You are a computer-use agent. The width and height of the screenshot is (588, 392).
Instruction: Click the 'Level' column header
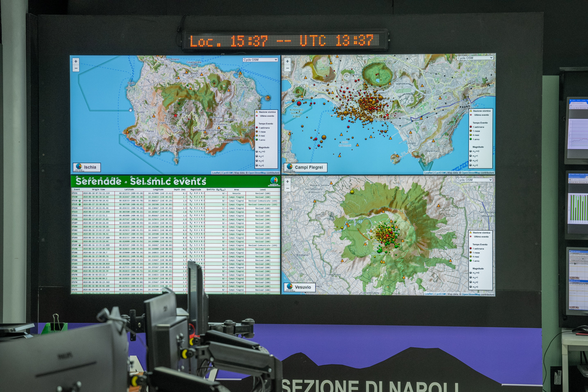(x=263, y=190)
